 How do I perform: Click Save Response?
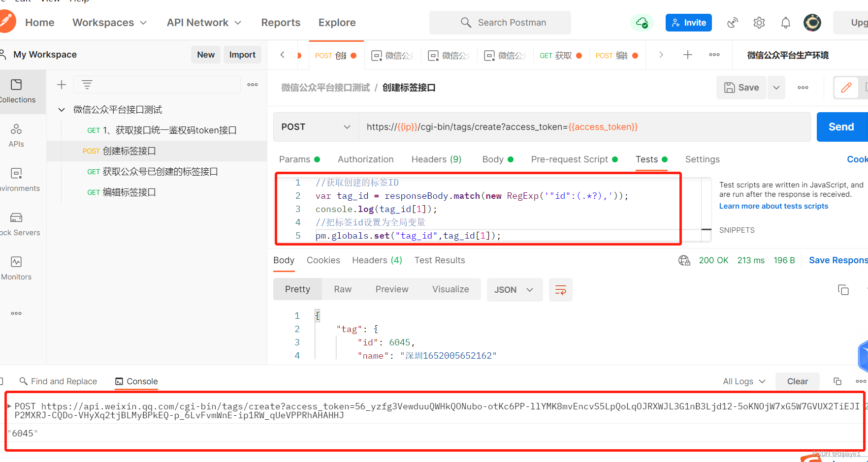click(x=838, y=260)
